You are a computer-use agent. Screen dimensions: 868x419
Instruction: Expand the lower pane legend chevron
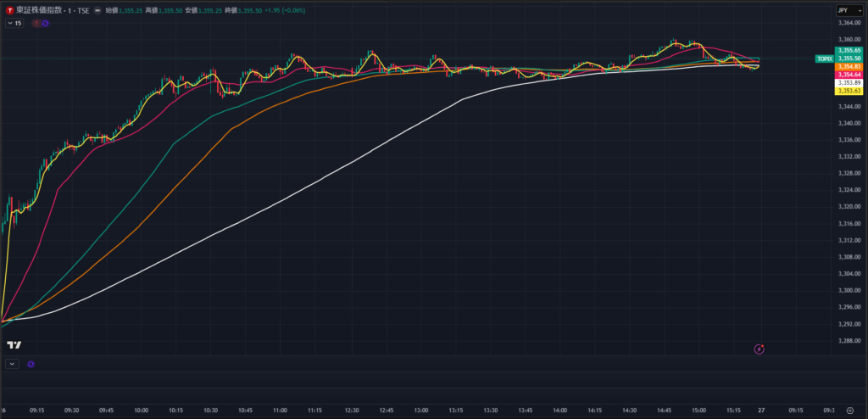pyautogui.click(x=12, y=364)
